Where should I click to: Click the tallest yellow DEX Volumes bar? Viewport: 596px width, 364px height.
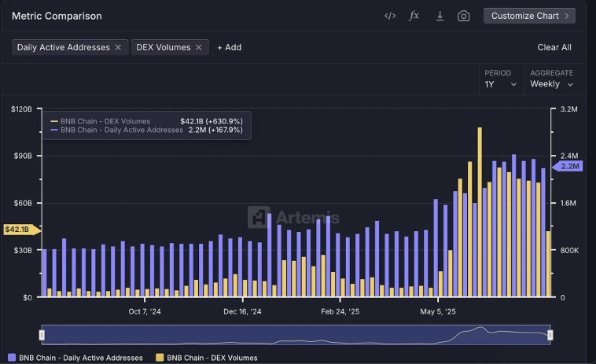tap(480, 212)
